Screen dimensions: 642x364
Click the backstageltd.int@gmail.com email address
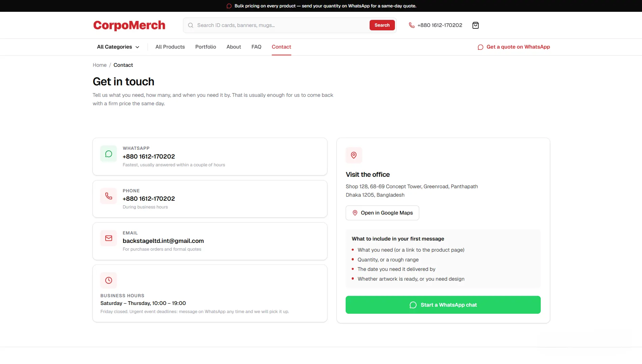163,241
